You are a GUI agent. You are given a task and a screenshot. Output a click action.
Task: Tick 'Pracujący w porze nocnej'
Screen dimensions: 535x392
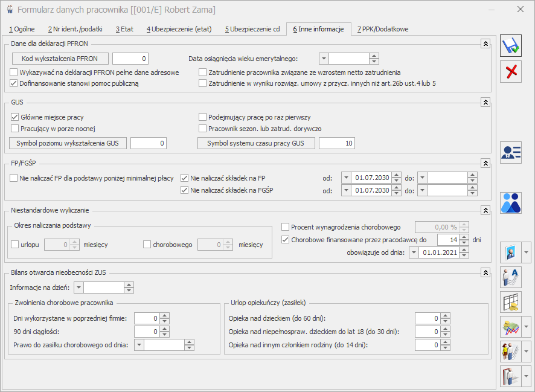click(x=14, y=129)
